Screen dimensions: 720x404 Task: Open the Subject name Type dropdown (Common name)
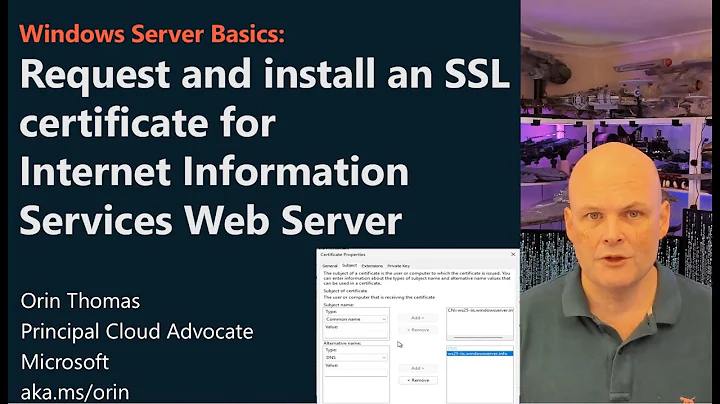click(356, 319)
